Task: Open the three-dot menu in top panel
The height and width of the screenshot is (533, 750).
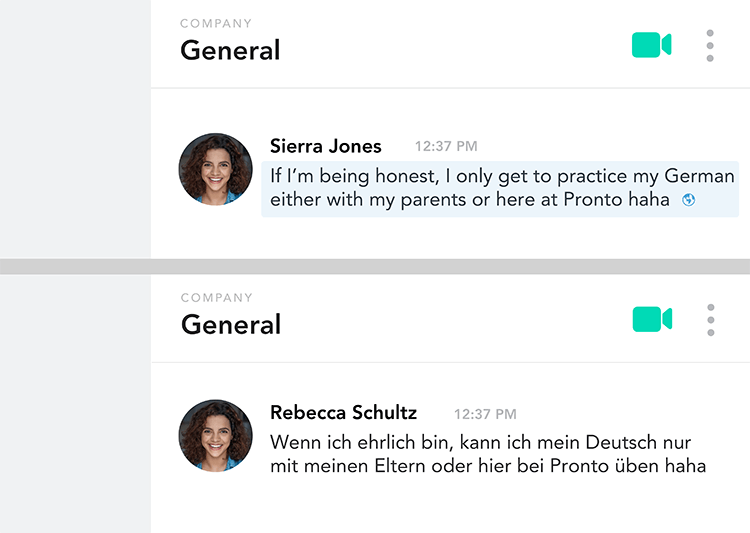Action: [x=710, y=45]
